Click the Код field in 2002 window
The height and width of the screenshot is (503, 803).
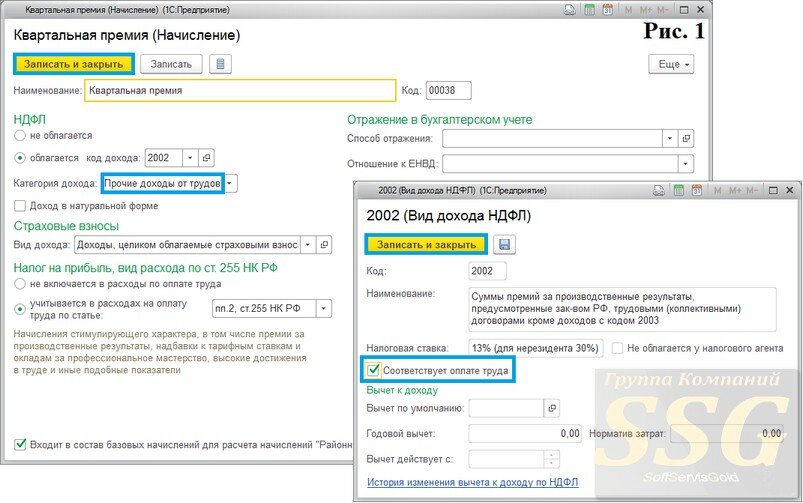488,271
